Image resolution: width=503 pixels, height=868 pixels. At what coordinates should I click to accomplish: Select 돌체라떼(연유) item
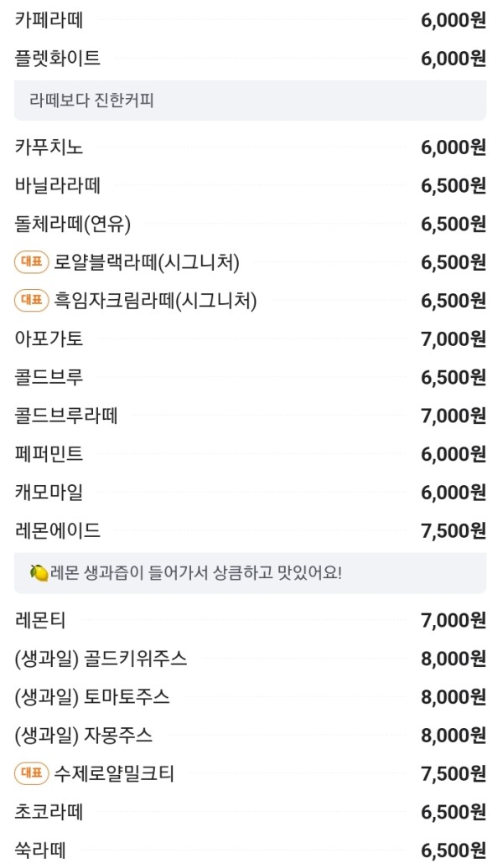251,224
